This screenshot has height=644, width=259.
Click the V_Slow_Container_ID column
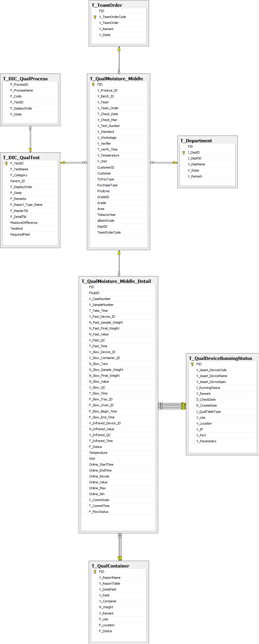[x=118, y=358]
